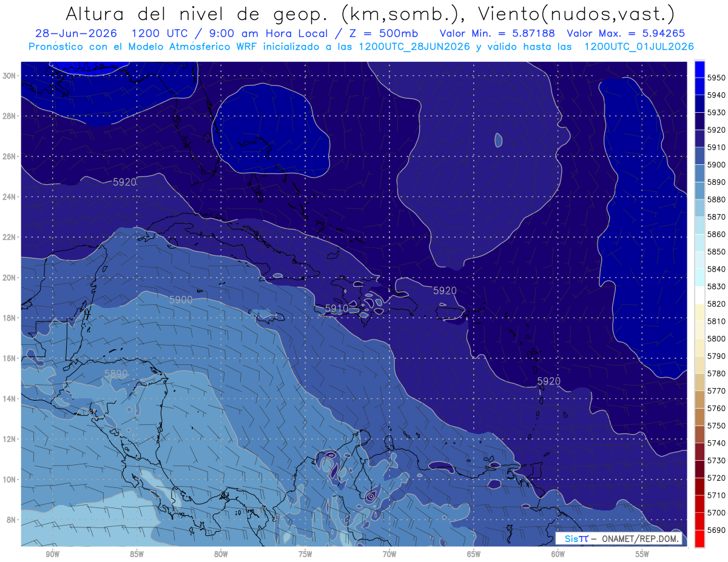
Task: Click the 5900 contour label
Action: pyautogui.click(x=180, y=300)
